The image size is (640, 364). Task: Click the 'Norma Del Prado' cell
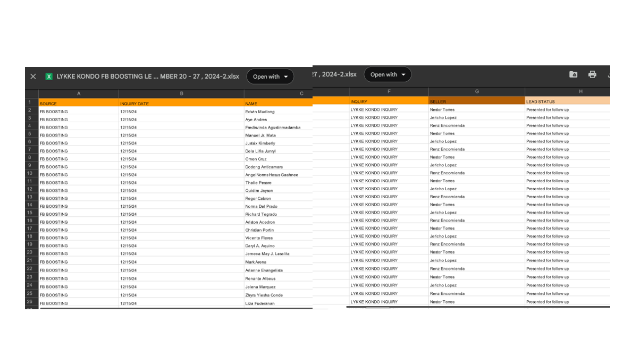point(278,206)
